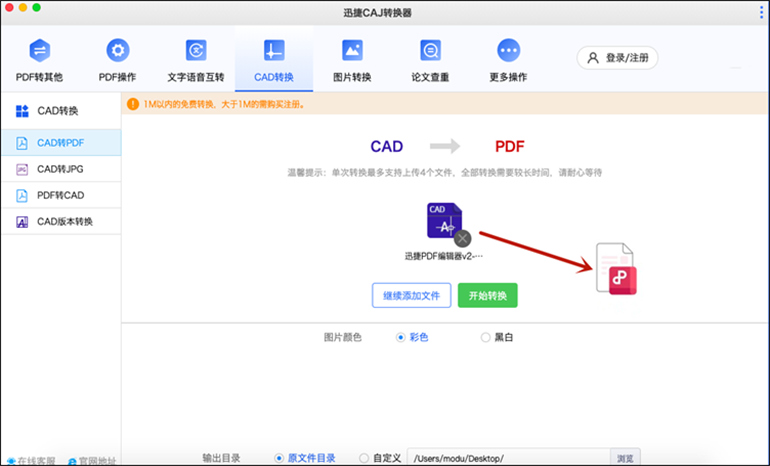Click the output path field /Users/modu/Desktop/
The width and height of the screenshot is (770, 466).
coord(509,458)
